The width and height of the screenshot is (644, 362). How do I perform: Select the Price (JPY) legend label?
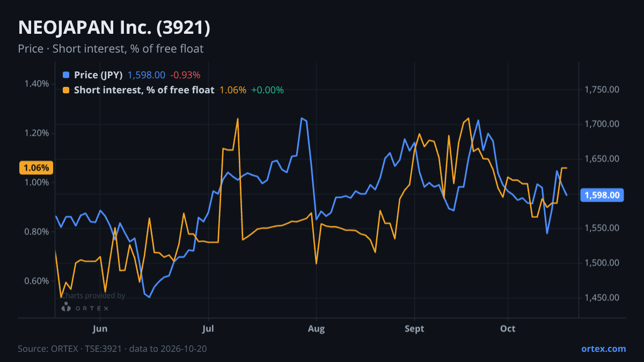coord(98,75)
